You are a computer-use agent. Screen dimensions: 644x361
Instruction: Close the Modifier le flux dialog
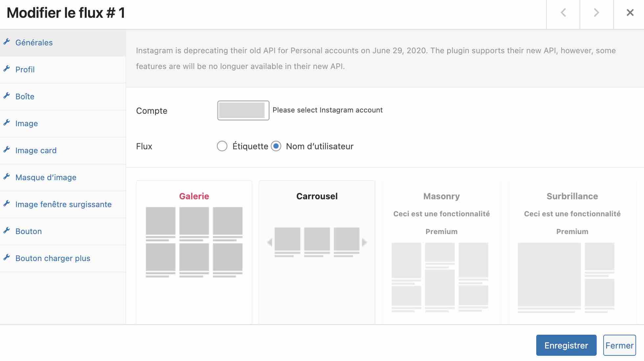point(630,12)
